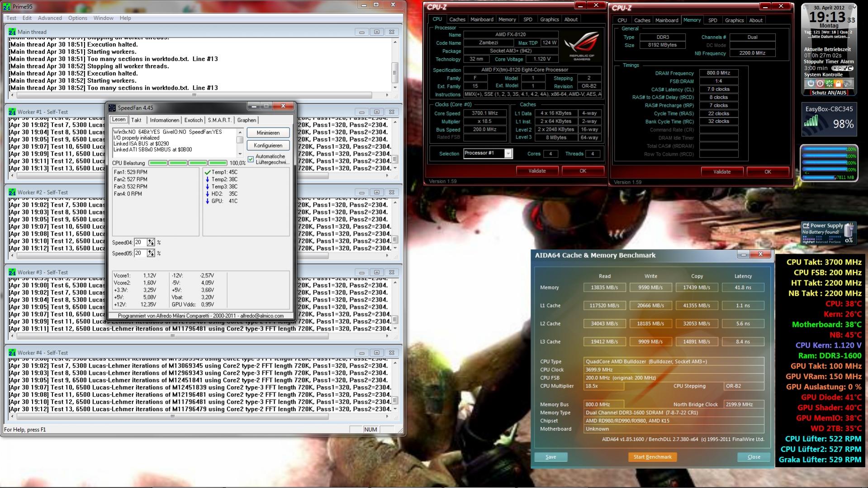Viewport: 868px width, 488px height.
Task: Toggle Schutz AN/AUS in the clock gadget
Action: (829, 93)
